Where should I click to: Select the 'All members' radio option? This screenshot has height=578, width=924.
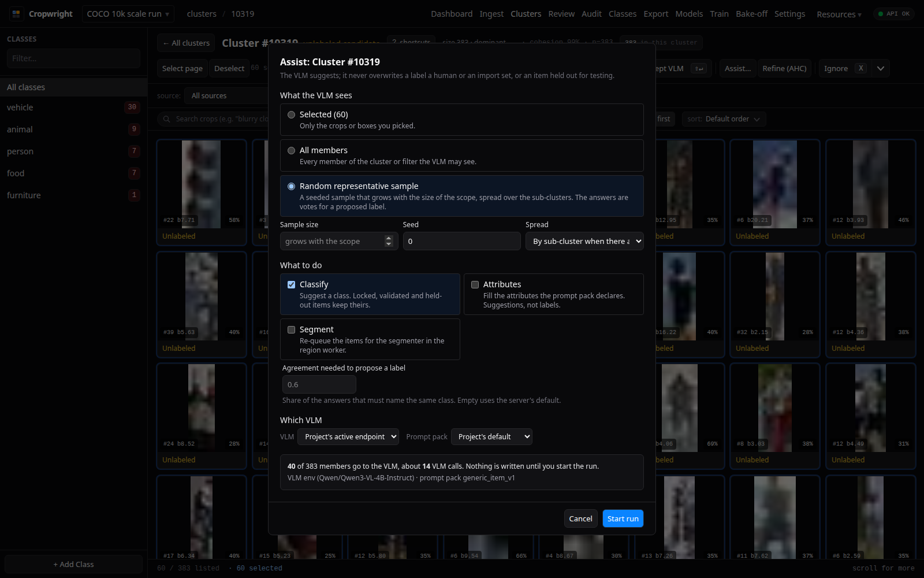(x=291, y=150)
